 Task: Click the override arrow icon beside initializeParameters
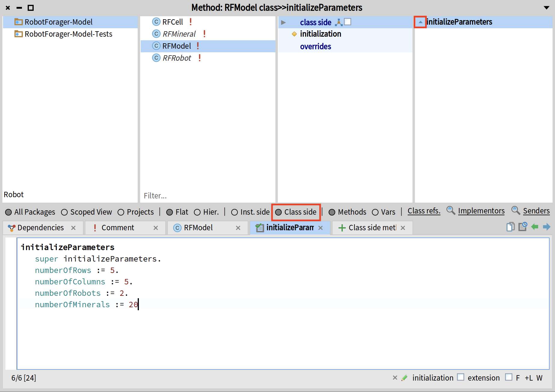click(x=420, y=22)
